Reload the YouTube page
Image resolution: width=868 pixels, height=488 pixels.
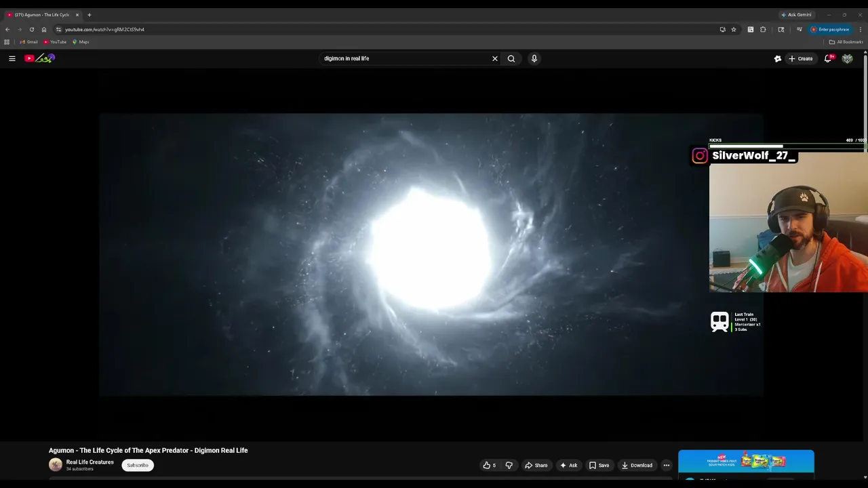(32, 30)
